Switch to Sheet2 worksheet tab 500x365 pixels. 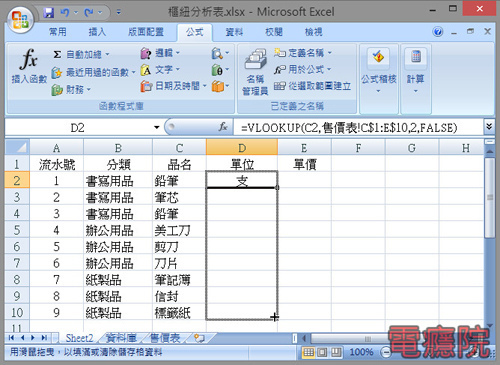point(79,338)
